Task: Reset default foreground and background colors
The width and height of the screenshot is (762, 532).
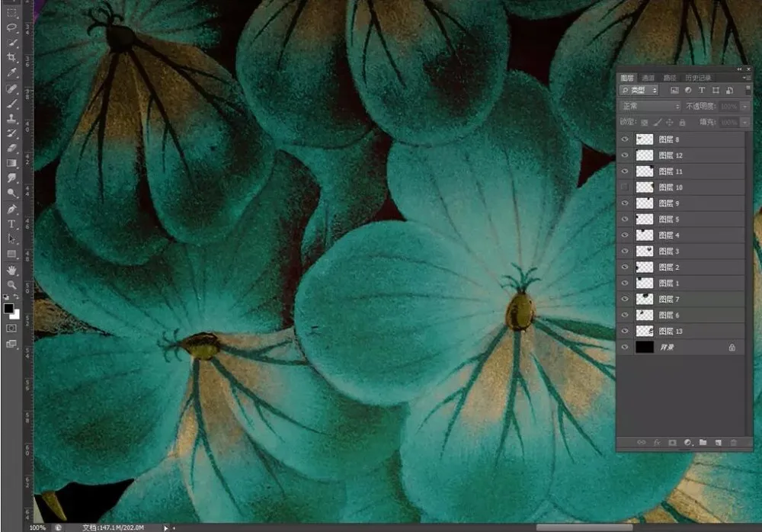Action: [x=6, y=296]
